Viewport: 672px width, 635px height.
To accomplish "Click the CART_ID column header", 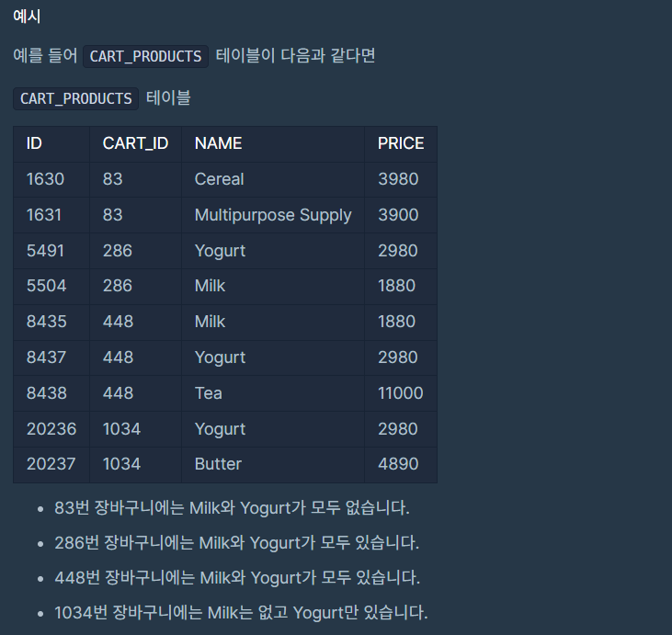I will click(x=135, y=144).
